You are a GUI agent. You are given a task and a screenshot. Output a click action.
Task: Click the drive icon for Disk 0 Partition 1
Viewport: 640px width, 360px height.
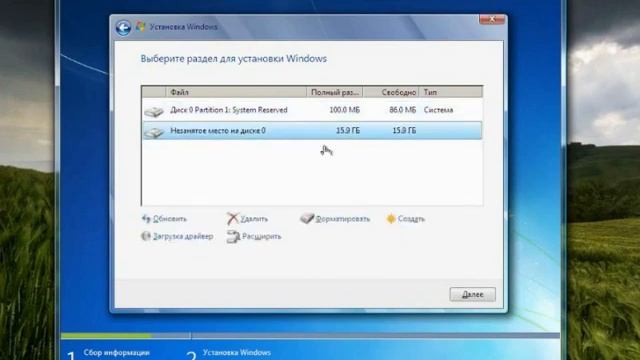[x=154, y=111]
